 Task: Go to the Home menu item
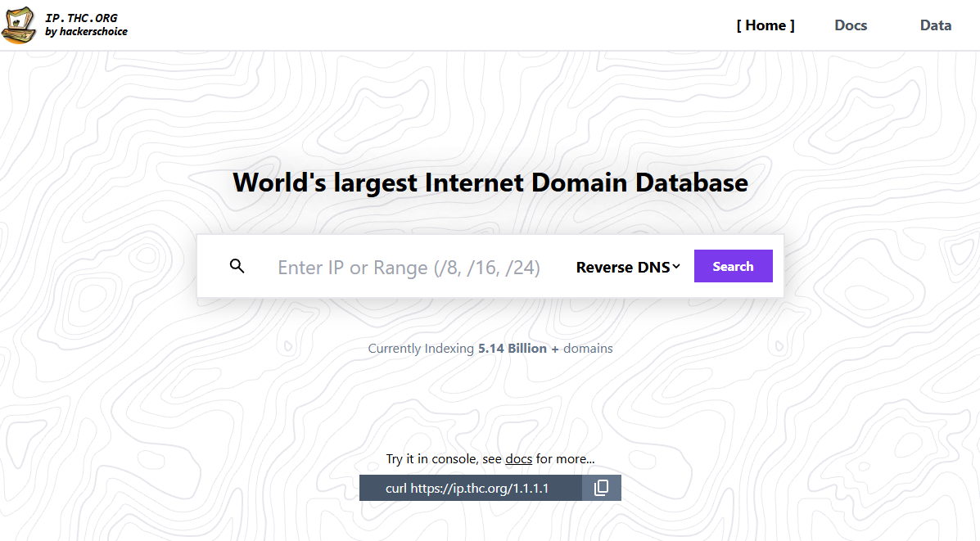[765, 25]
